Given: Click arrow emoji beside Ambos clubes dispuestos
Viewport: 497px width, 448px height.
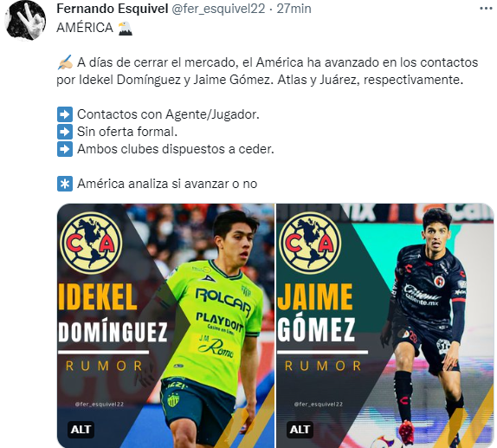Looking at the screenshot, I should point(65,149).
